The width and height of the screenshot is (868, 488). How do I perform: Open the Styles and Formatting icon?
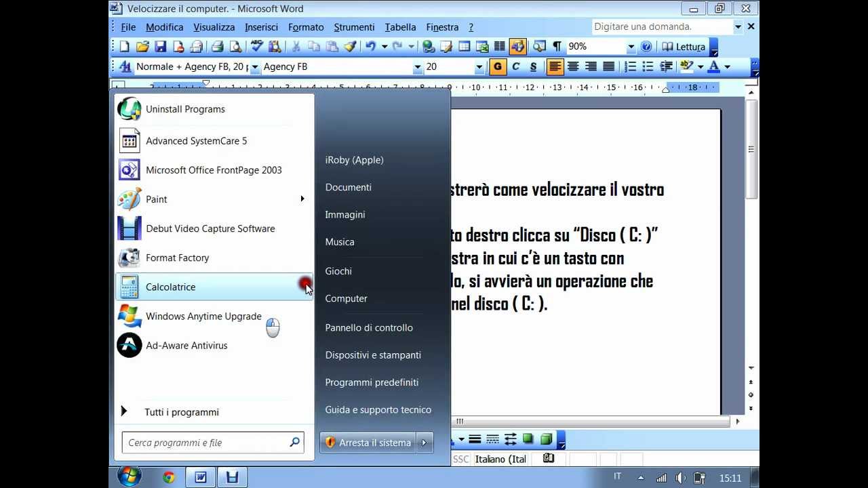click(x=125, y=66)
